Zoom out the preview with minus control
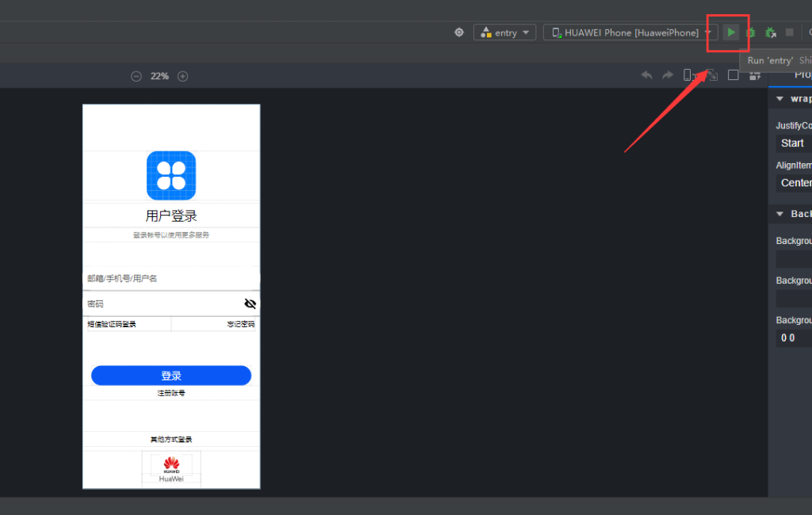812x515 pixels. [135, 76]
